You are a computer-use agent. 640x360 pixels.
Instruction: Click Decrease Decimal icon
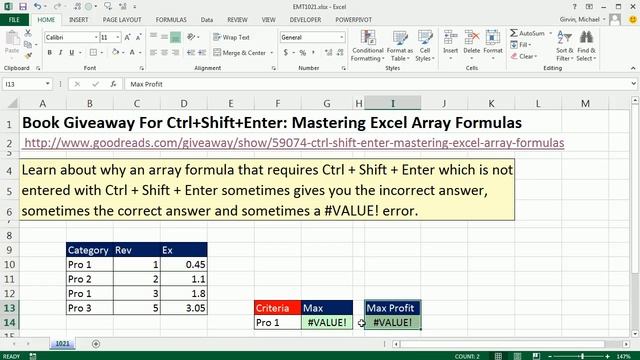(x=340, y=52)
